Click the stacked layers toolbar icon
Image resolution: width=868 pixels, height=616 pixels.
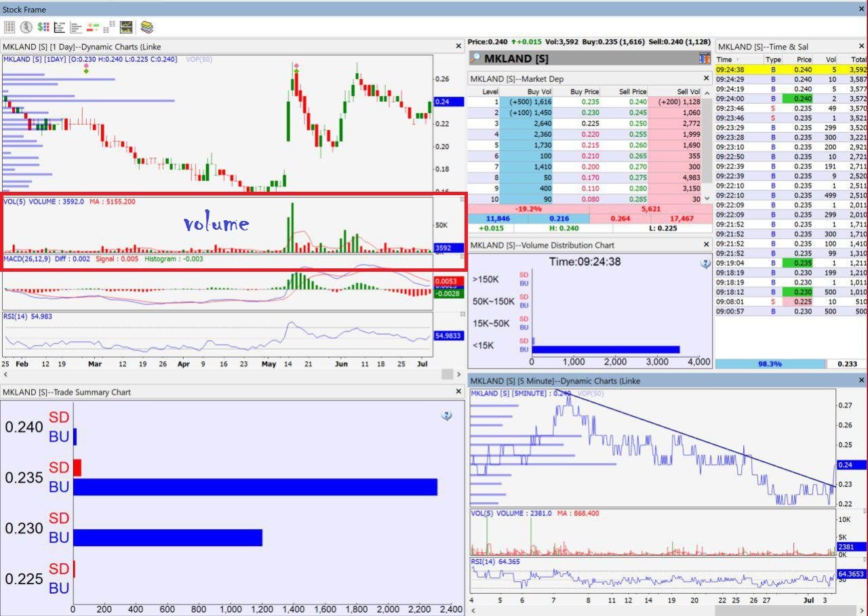[x=147, y=27]
